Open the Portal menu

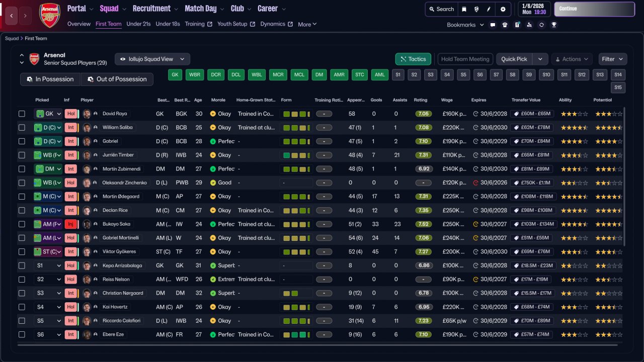(80, 9)
